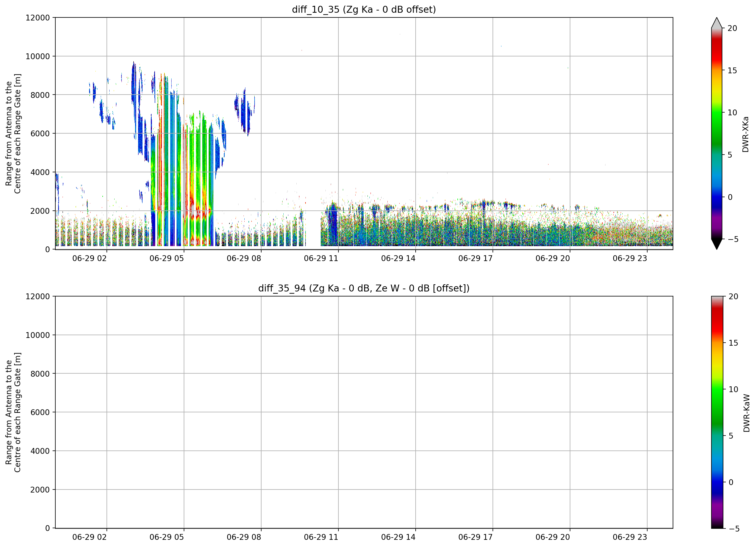Click the 06-29 05 tick label on upper plot
The height and width of the screenshot is (547, 756).
pyautogui.click(x=167, y=259)
